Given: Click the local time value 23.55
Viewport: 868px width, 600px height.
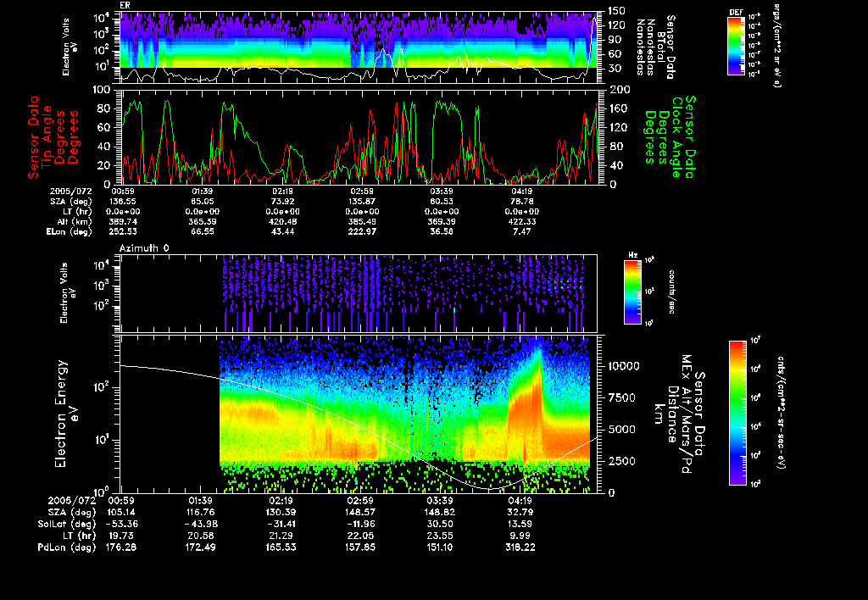Looking at the screenshot, I should coord(441,536).
